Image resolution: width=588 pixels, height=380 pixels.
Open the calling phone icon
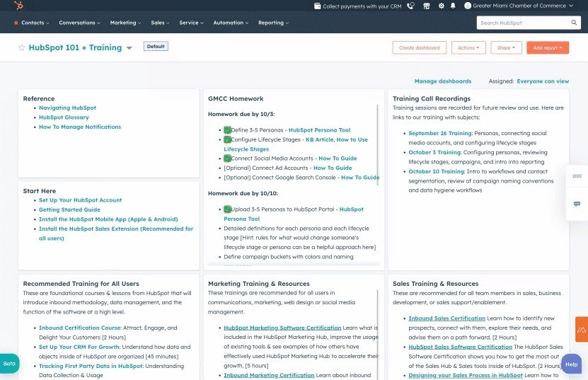point(410,6)
